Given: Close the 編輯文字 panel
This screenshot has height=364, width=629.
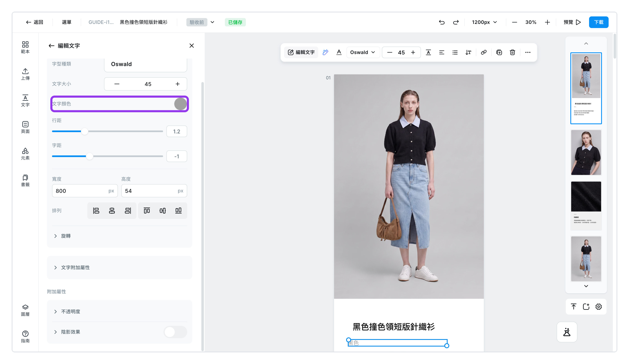Looking at the screenshot, I should coord(191,46).
